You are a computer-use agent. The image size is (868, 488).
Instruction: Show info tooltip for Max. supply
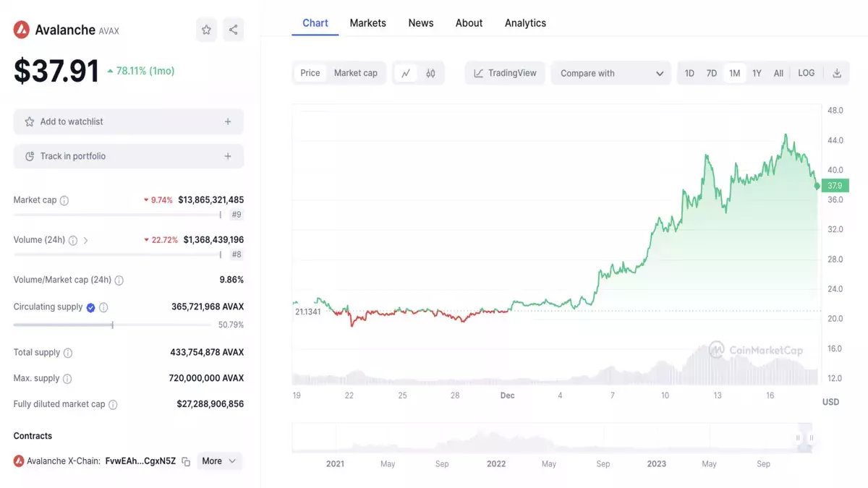pos(67,379)
